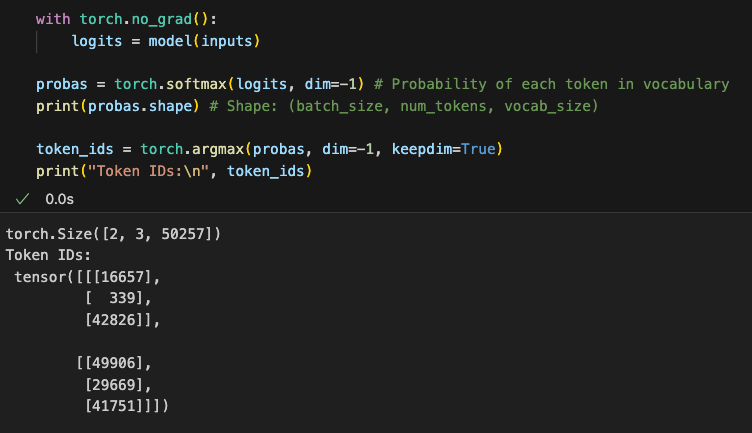Click the 0.0s execution time label
The height and width of the screenshot is (433, 752).
point(60,199)
